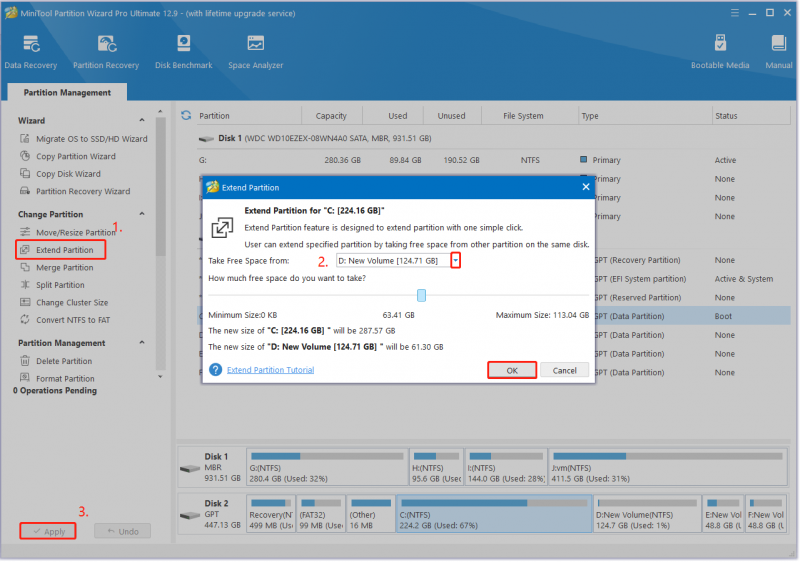Open the Disk Benchmark tool

(x=183, y=52)
